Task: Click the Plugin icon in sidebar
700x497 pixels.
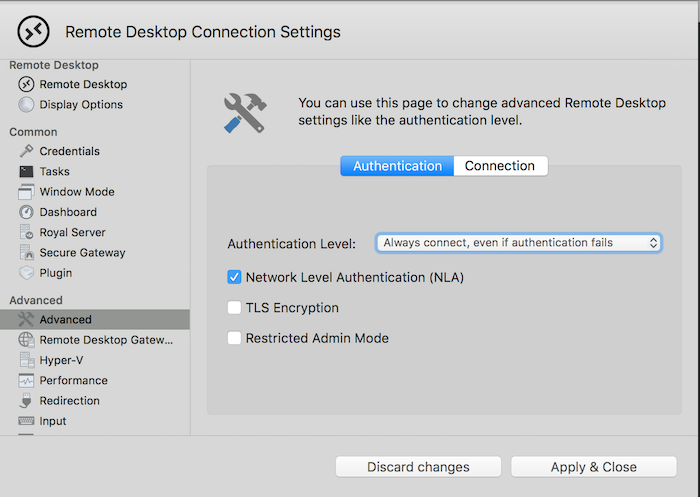Action: coord(26,273)
